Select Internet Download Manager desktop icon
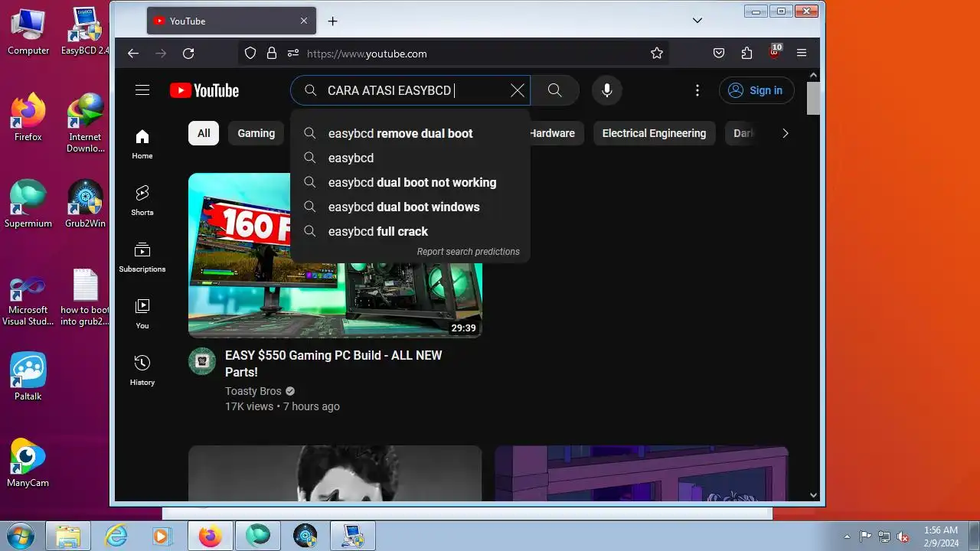Viewport: 980px width, 551px height. coord(85,122)
